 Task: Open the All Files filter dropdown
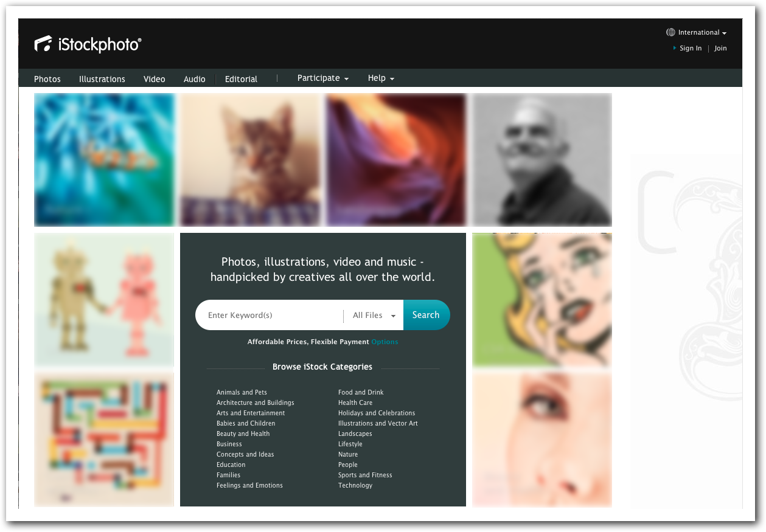pos(374,315)
